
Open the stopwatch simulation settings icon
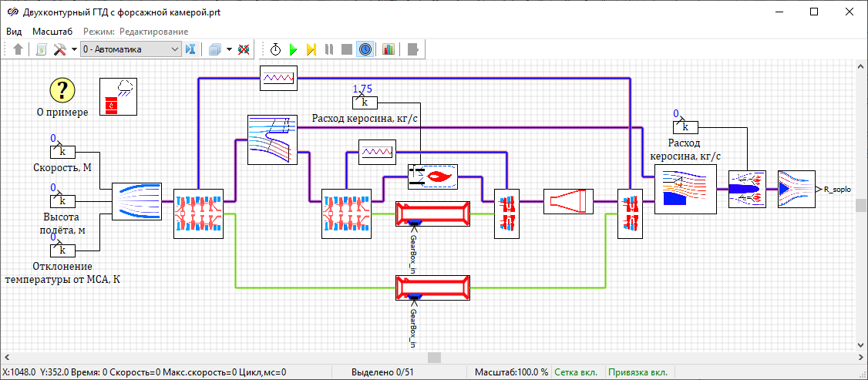point(275,49)
